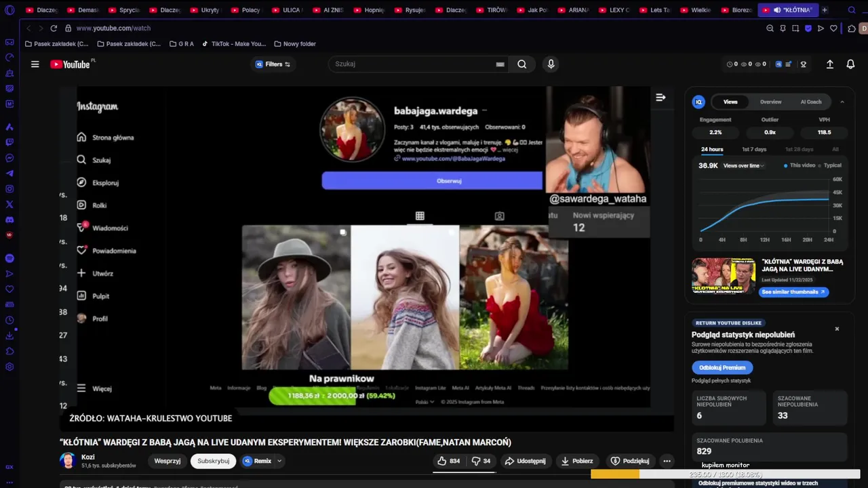Open Opera sidebar settings gear
The height and width of the screenshot is (488, 868).
coord(9,367)
